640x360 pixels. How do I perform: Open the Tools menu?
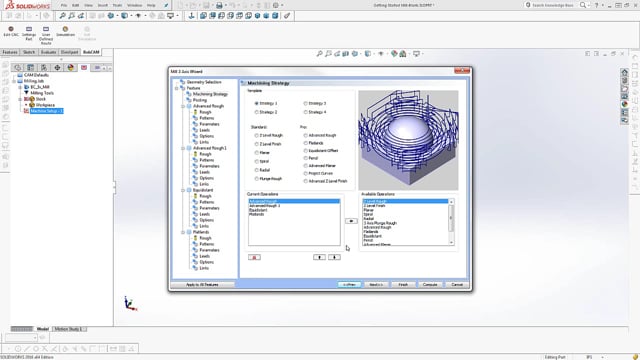coord(117,5)
